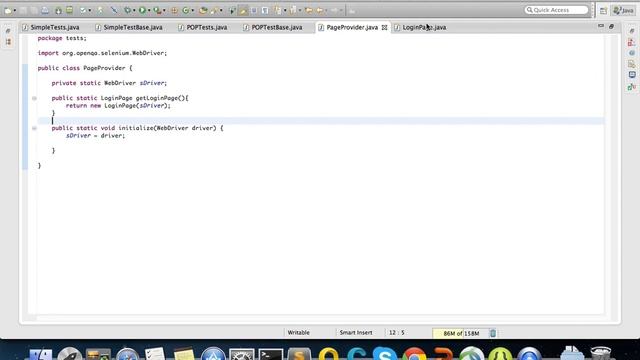Click the Last Edit Location arrow icon
This screenshot has width=640, height=360.
tap(309, 10)
